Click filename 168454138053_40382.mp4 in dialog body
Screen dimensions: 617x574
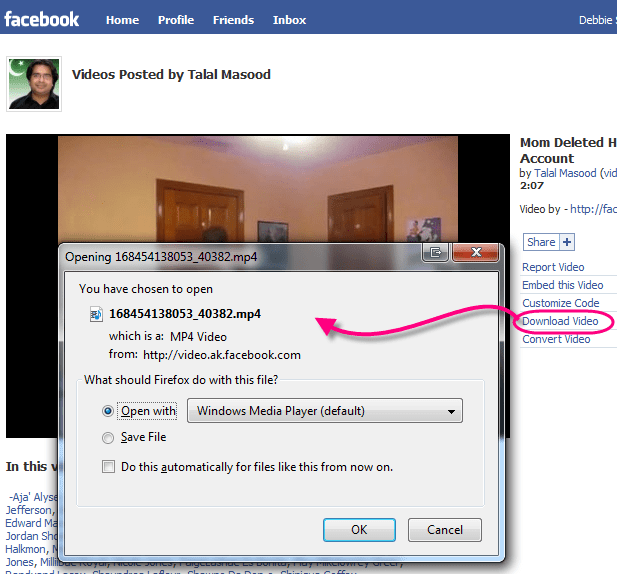pos(185,314)
